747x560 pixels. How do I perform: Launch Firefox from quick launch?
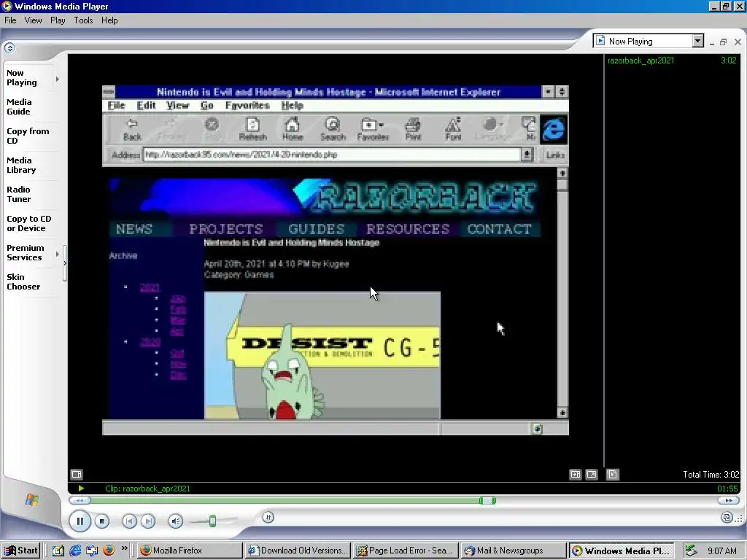pos(109,551)
